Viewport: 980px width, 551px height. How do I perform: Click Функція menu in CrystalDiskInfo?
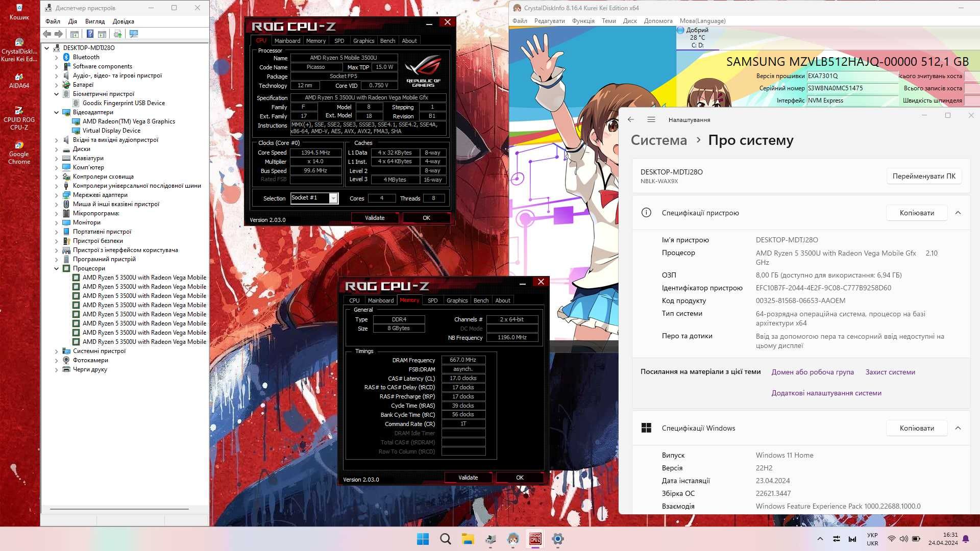coord(582,20)
